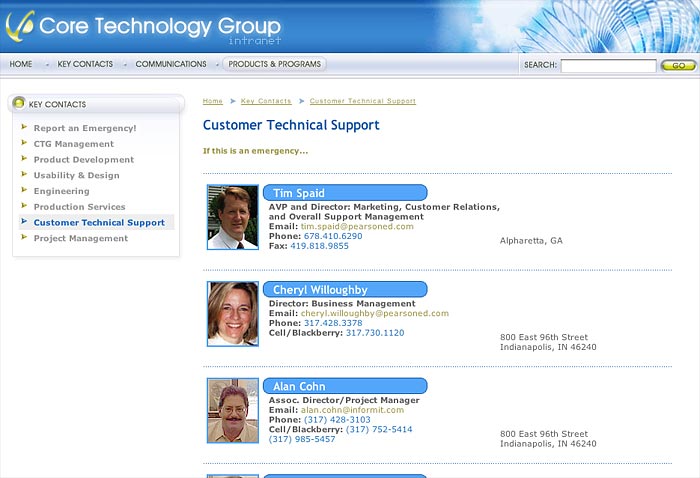The image size is (700, 478).
Task: Open the COMMUNICATIONS navigation item
Action: (171, 64)
